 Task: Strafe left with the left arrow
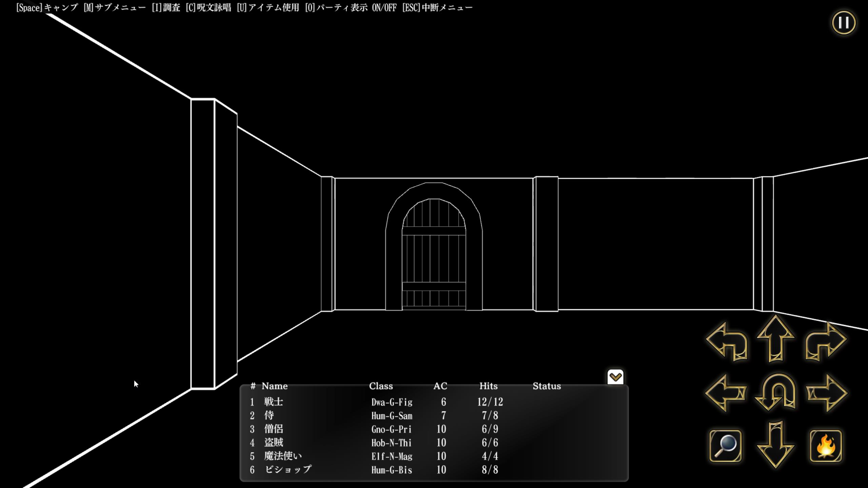click(726, 393)
